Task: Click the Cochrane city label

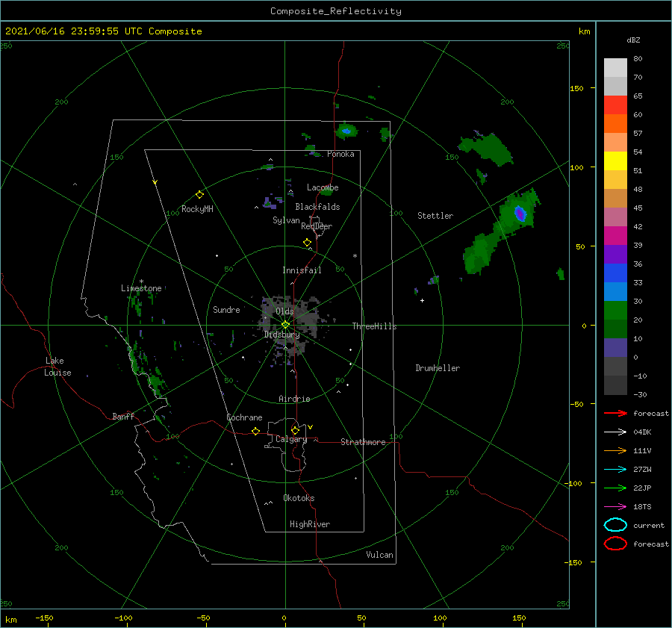Action: pyautogui.click(x=244, y=417)
